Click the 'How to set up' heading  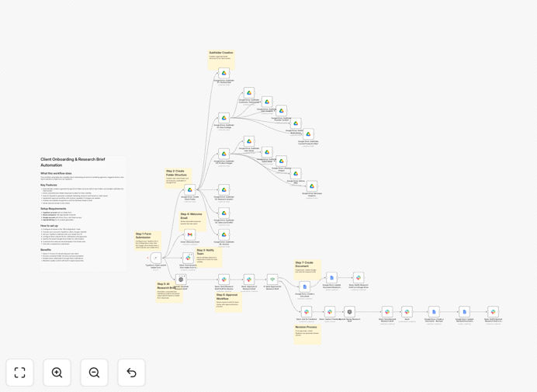pyautogui.click(x=50, y=226)
